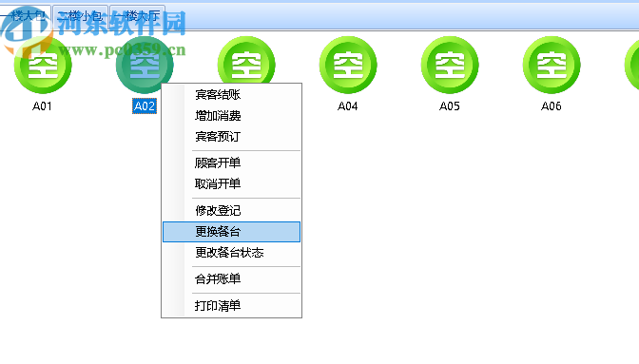Choose 顾客开单 from the context menu

(x=231, y=163)
